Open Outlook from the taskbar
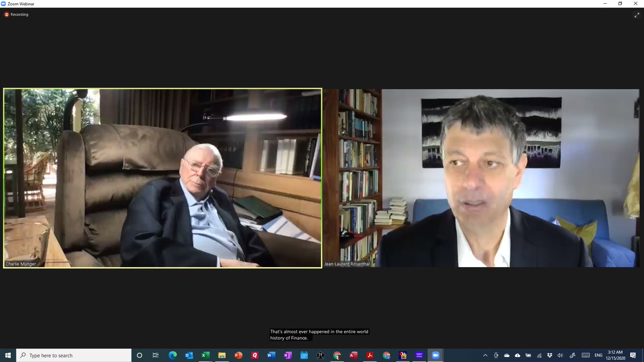Screen dimensions: 644x362 click(x=189, y=355)
